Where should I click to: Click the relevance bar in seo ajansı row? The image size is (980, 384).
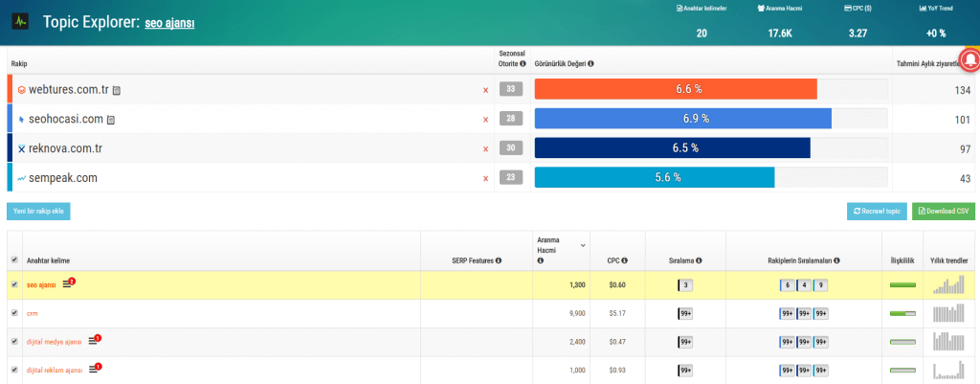(902, 285)
